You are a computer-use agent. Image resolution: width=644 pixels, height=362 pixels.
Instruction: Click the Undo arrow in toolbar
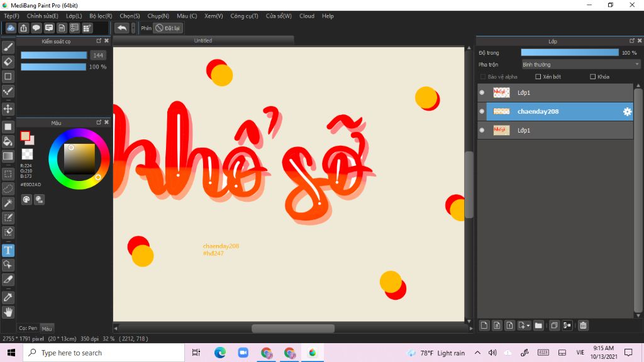click(121, 28)
